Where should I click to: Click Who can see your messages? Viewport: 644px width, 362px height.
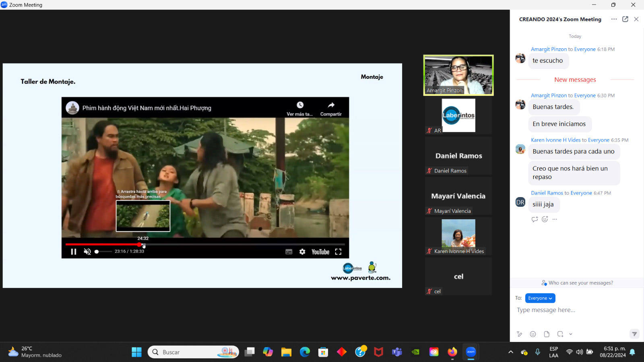point(577,283)
